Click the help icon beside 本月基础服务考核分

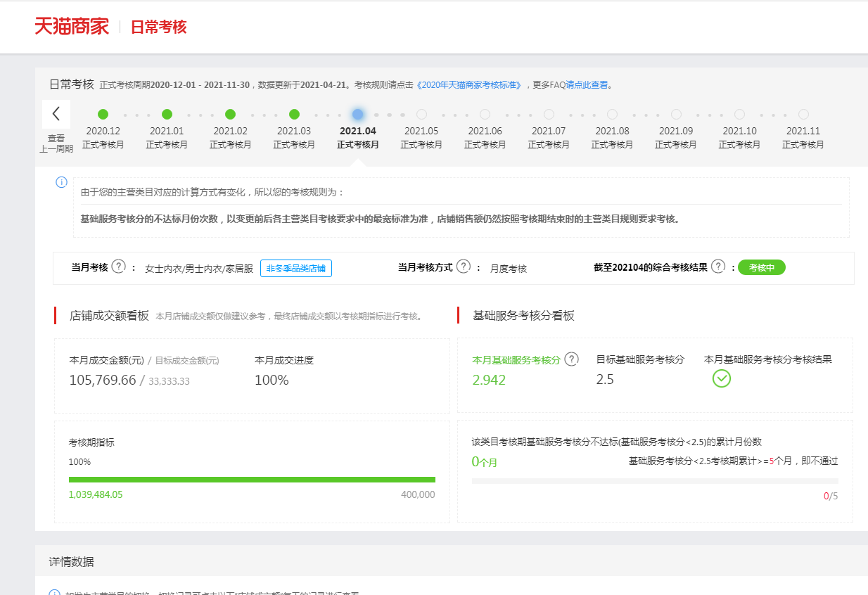[x=572, y=359]
